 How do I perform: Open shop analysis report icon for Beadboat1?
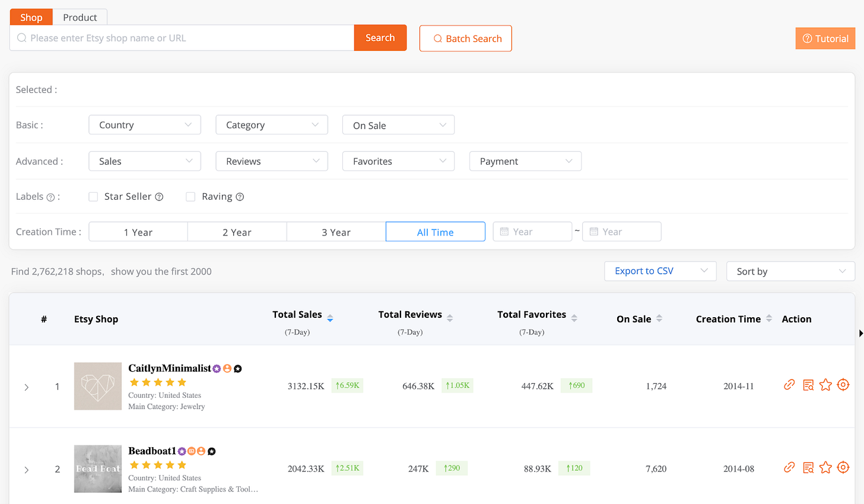pos(808,468)
